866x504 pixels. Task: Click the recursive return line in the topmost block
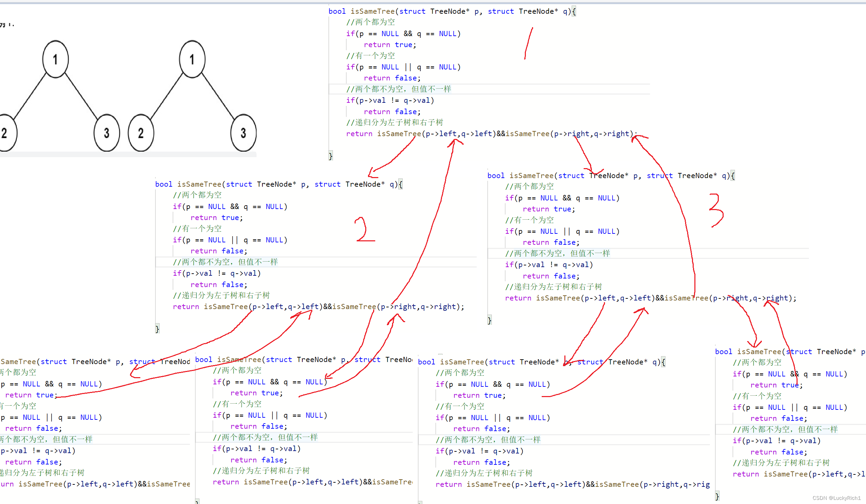point(492,134)
